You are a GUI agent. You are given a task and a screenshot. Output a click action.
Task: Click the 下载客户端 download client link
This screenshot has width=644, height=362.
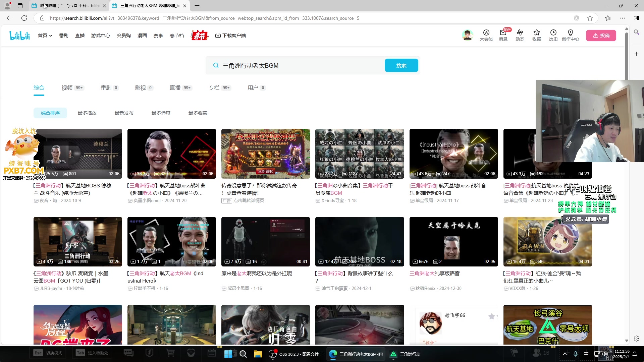pos(230,36)
